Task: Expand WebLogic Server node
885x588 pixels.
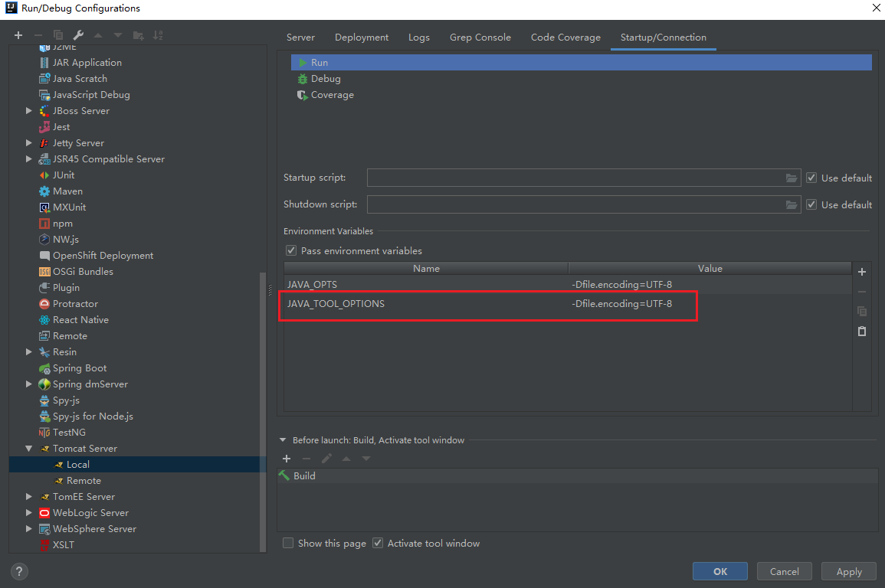Action: pos(29,512)
